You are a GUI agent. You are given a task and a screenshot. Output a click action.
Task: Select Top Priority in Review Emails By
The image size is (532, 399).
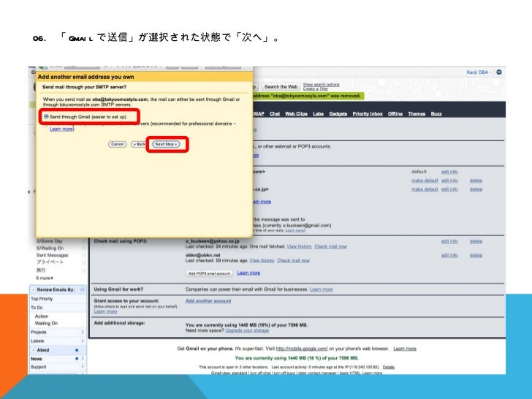[42, 299]
